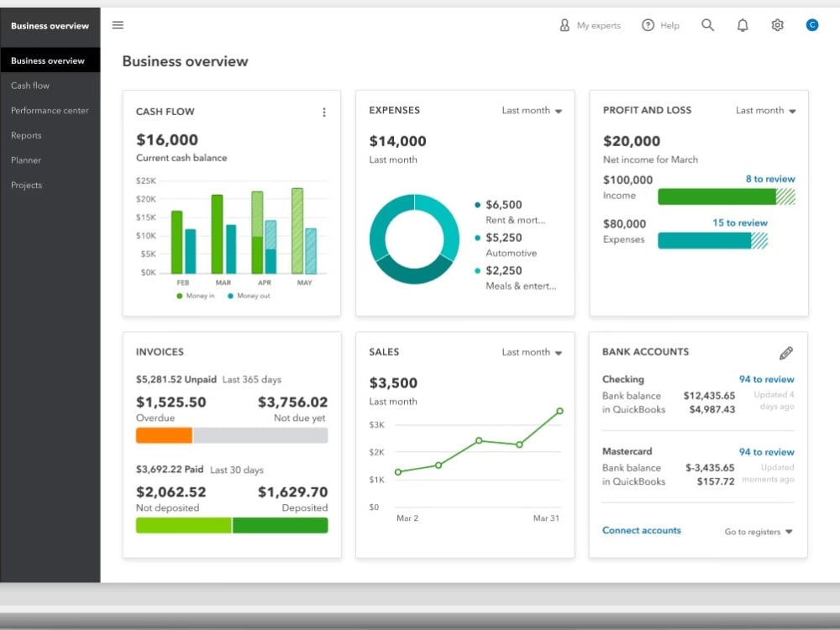Click the $3,500 sales total
Image resolution: width=840 pixels, height=630 pixels.
[x=393, y=383]
